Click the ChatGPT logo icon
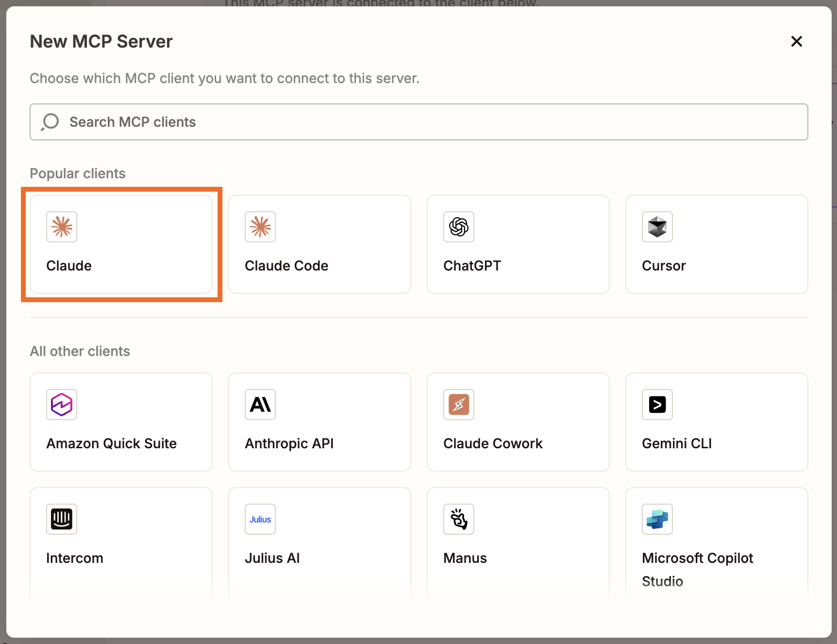The height and width of the screenshot is (644, 837). point(458,227)
